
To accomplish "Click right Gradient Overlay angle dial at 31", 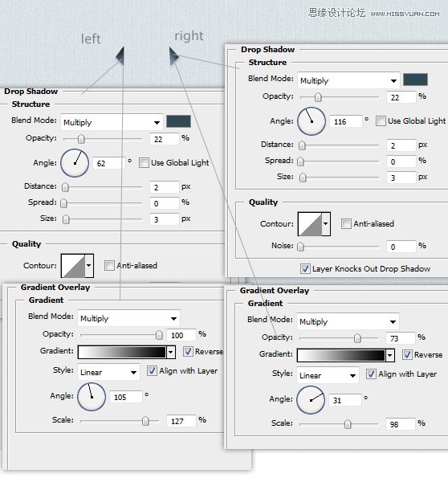I will coord(311,400).
